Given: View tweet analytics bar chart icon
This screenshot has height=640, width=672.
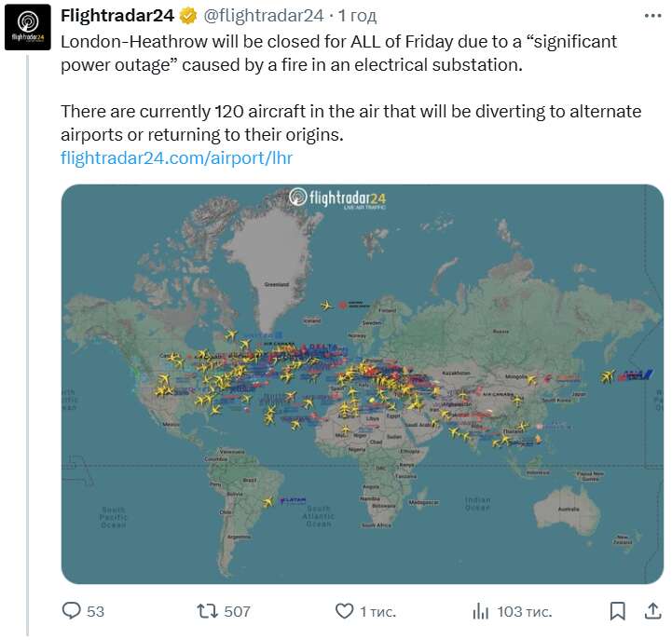Looking at the screenshot, I should pos(481,611).
